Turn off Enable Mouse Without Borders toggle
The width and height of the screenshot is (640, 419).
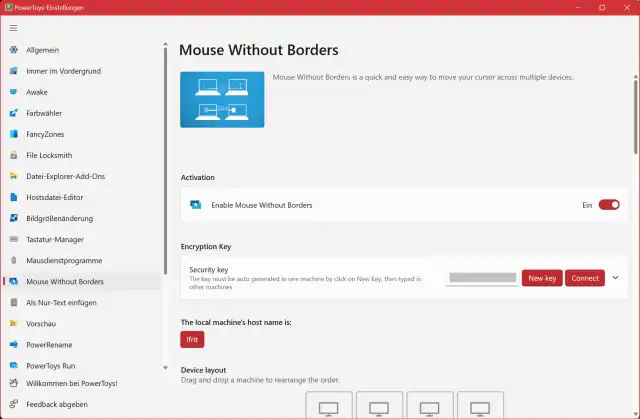(x=609, y=205)
